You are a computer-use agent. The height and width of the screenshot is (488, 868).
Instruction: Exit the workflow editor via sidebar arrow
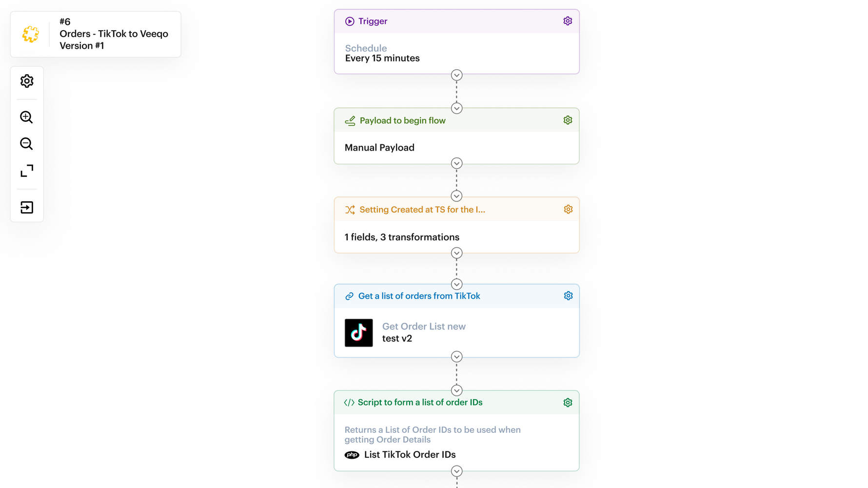[27, 207]
